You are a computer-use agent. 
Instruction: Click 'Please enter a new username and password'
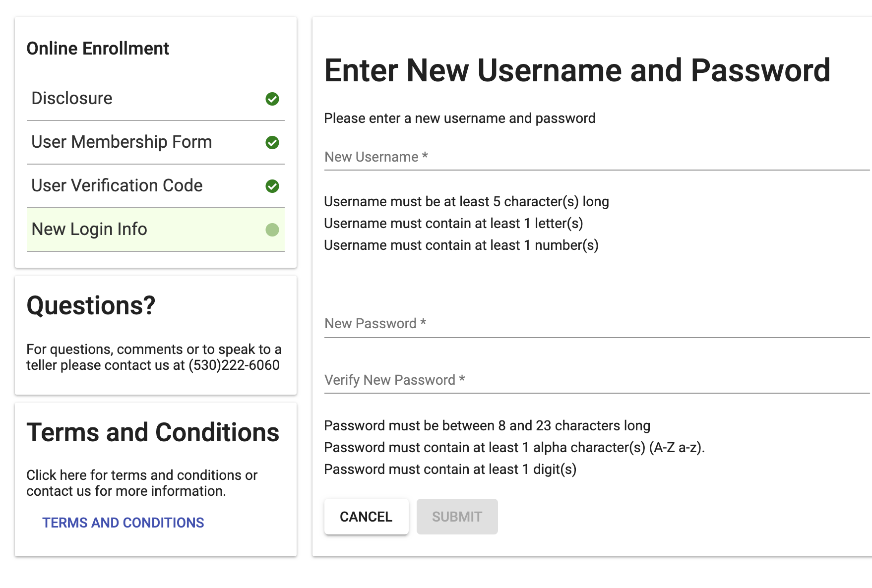460,118
